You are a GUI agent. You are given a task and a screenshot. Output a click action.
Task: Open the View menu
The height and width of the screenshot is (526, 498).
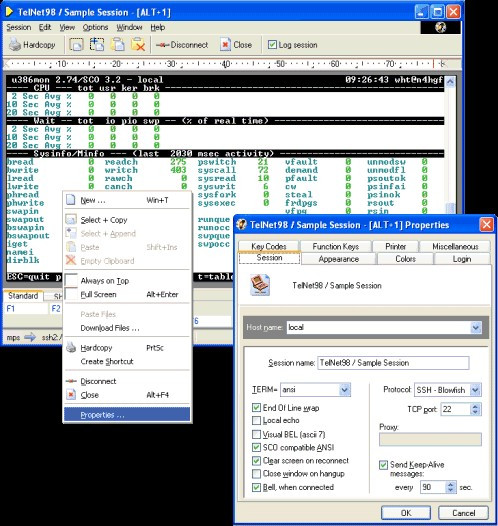pyautogui.click(x=67, y=27)
